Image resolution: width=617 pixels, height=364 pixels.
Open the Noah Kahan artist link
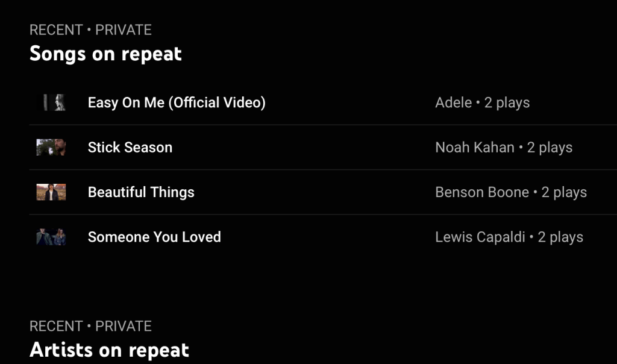pos(475,148)
